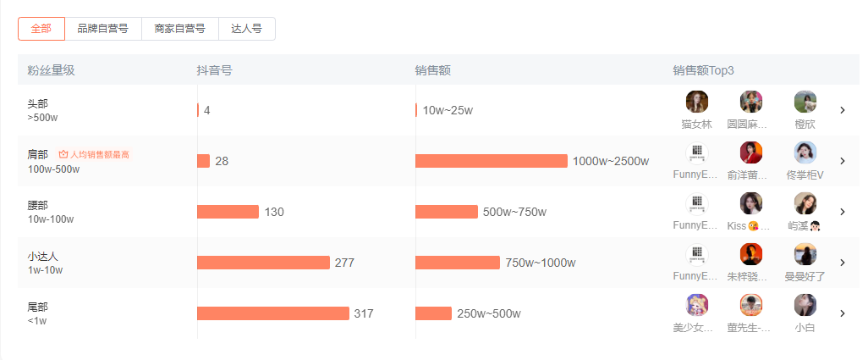The height and width of the screenshot is (360, 868).
Task: Click FunnyE avatar in 腰部 row
Action: 697,203
